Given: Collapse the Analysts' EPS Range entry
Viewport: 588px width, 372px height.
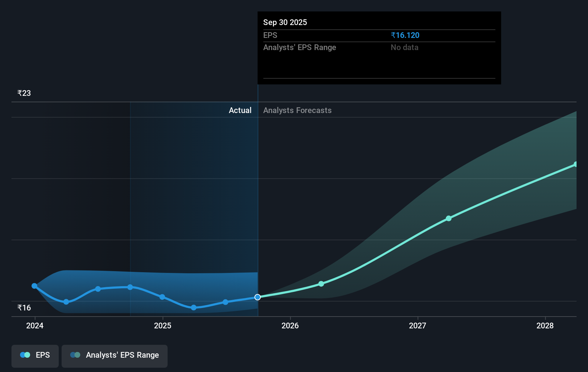Looking at the screenshot, I should (x=299, y=47).
